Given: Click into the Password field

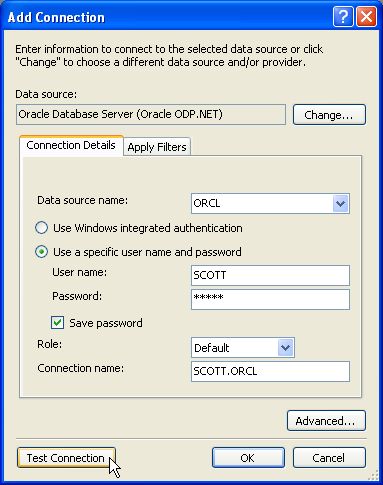Looking at the screenshot, I should tap(270, 299).
